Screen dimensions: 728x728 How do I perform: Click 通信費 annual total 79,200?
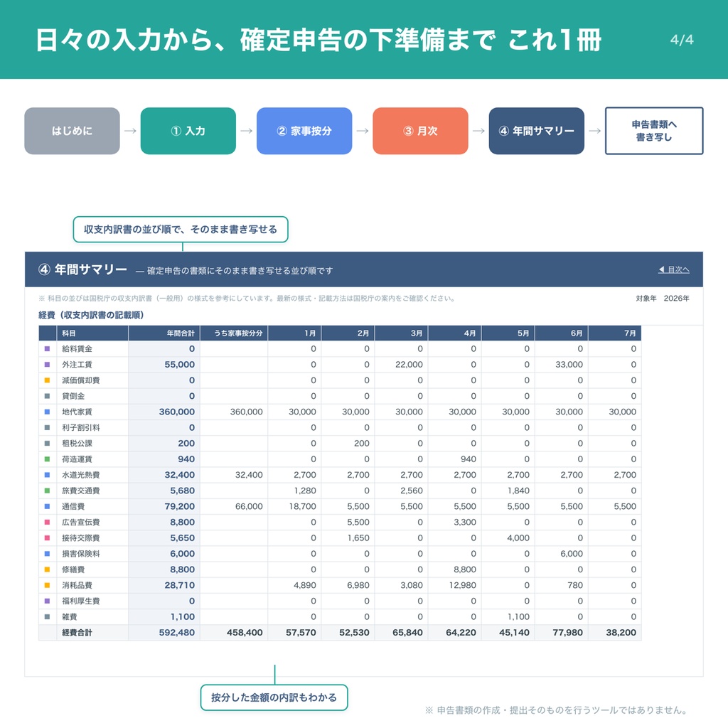(x=180, y=506)
